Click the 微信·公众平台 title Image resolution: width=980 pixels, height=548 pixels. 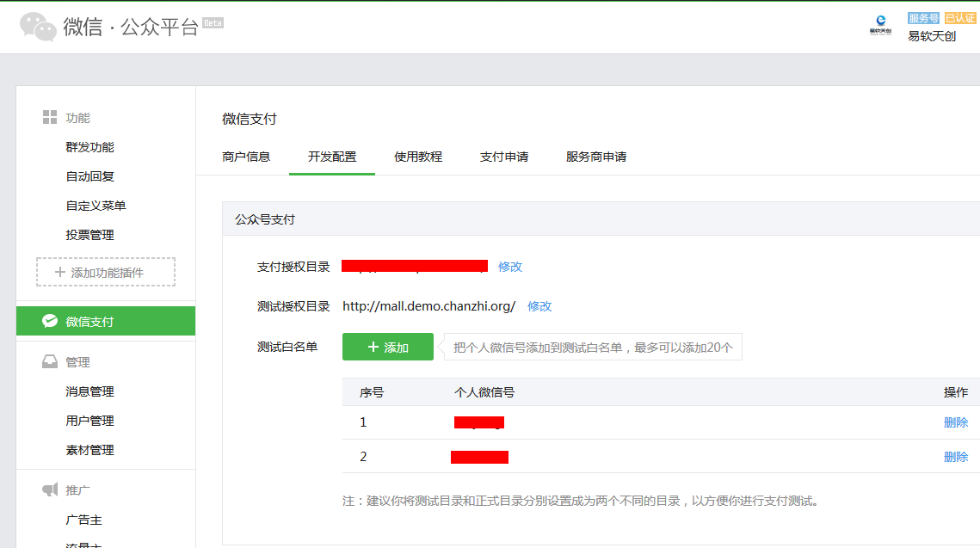click(131, 27)
